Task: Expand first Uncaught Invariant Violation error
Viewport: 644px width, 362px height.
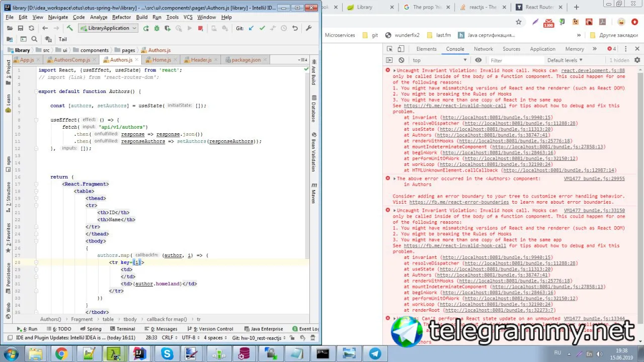Action: point(395,70)
